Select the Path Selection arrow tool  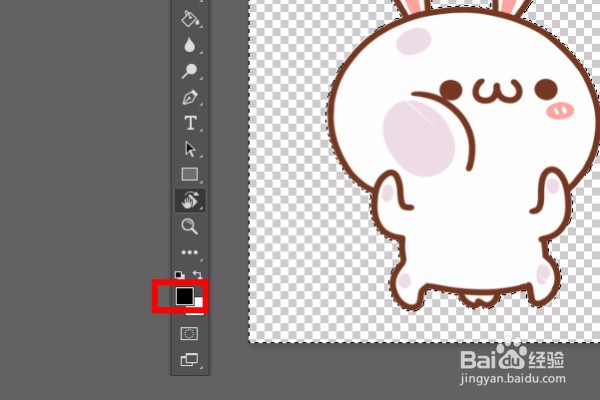[x=190, y=149]
